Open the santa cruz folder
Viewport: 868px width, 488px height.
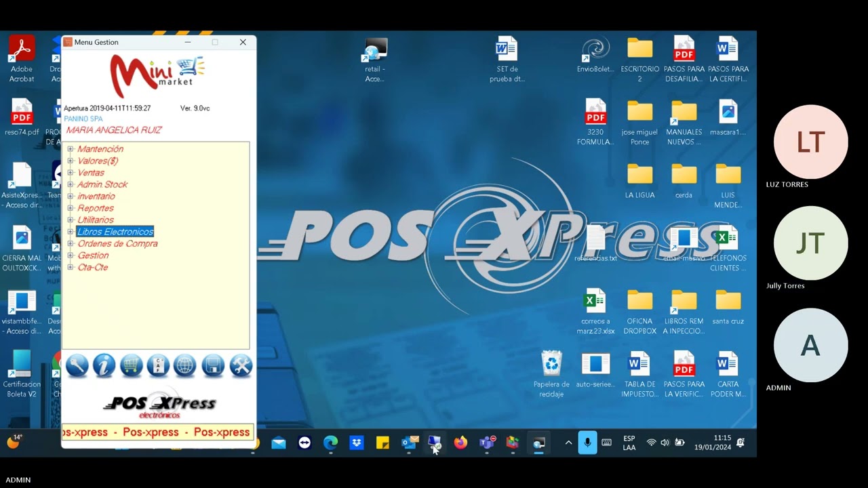click(x=728, y=307)
